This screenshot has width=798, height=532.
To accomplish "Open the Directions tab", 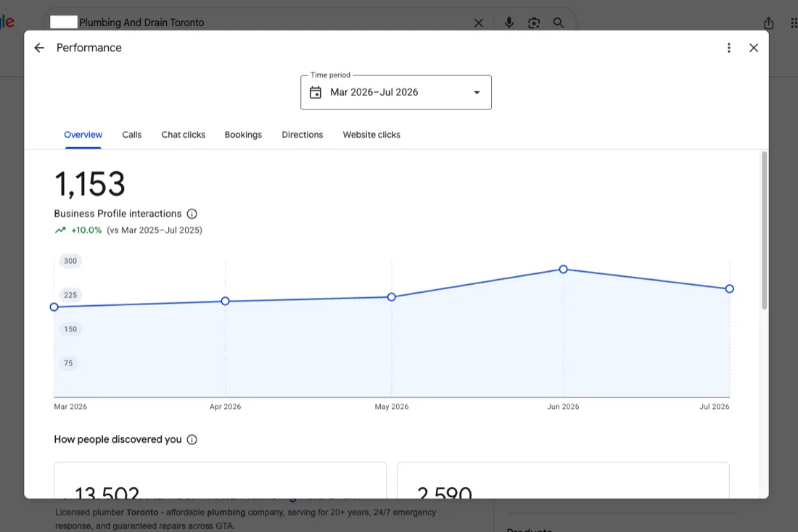I will [303, 135].
